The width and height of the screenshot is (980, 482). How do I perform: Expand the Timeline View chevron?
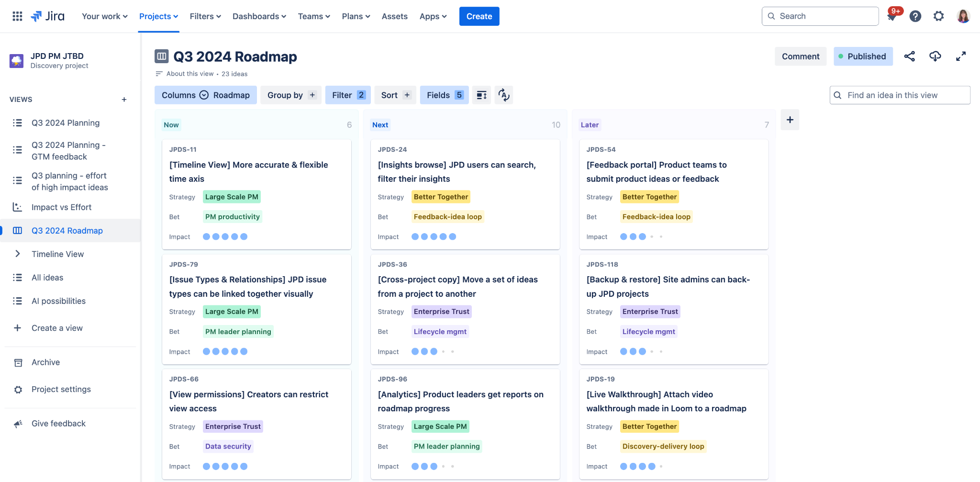(18, 254)
